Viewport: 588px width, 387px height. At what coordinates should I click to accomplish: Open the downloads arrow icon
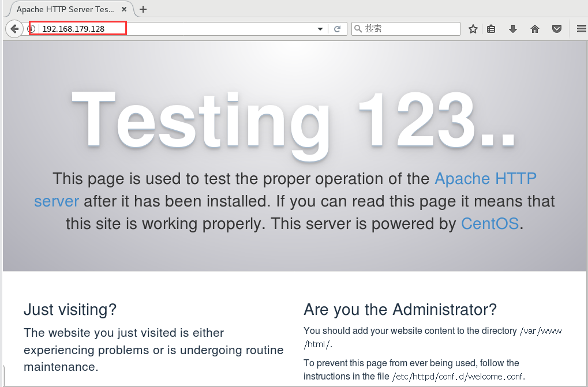pyautogui.click(x=512, y=29)
